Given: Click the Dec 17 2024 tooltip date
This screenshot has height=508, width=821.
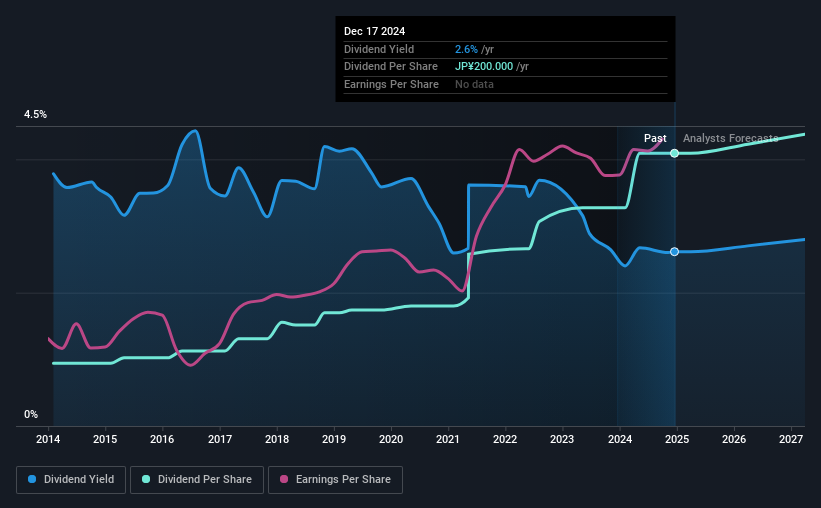Looking at the screenshot, I should tap(374, 31).
